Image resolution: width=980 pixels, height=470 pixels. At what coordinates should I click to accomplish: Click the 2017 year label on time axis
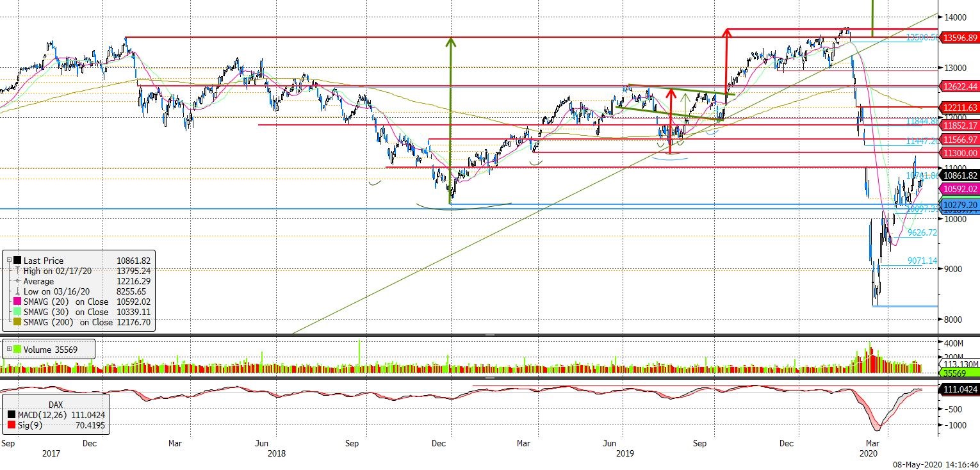click(51, 453)
